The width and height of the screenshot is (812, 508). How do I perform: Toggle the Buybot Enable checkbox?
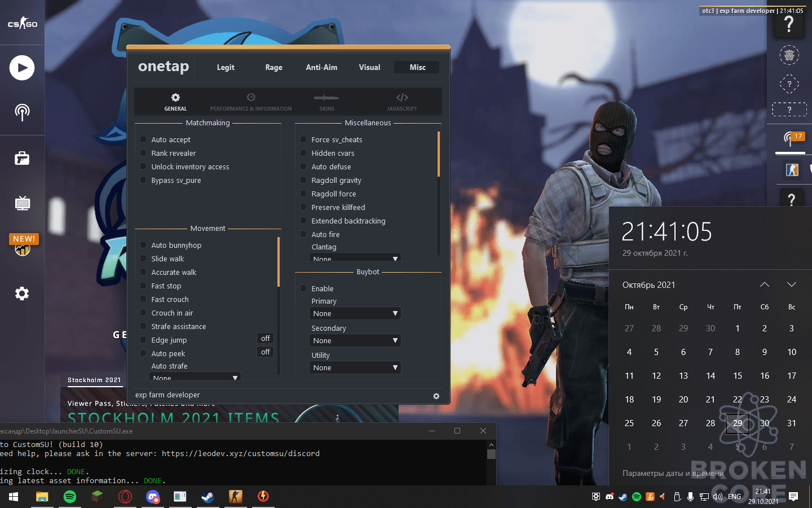303,288
